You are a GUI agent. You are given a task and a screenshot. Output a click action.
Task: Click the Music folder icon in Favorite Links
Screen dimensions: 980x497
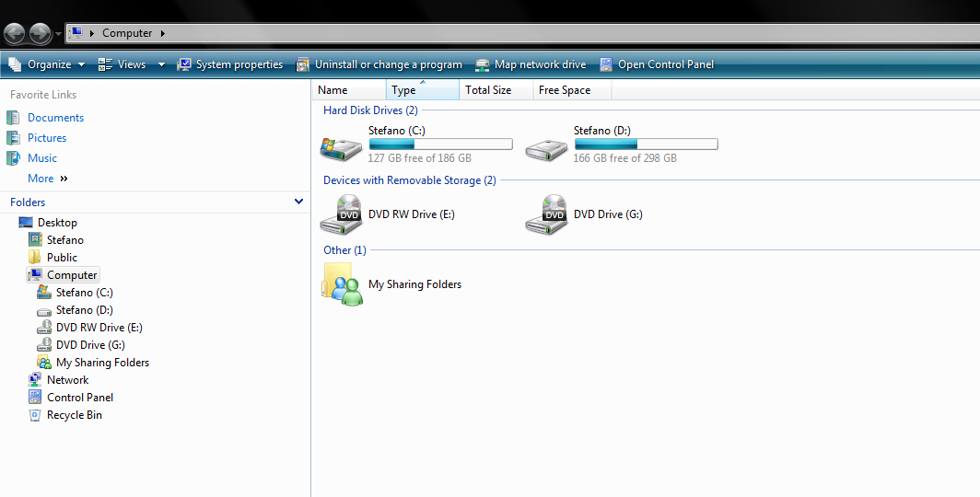13,158
